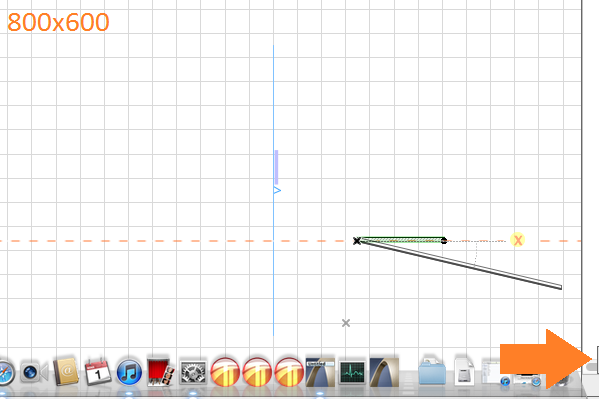Click the purple bar on the blue line
Viewport: 599px width, 399px height.
click(x=276, y=167)
